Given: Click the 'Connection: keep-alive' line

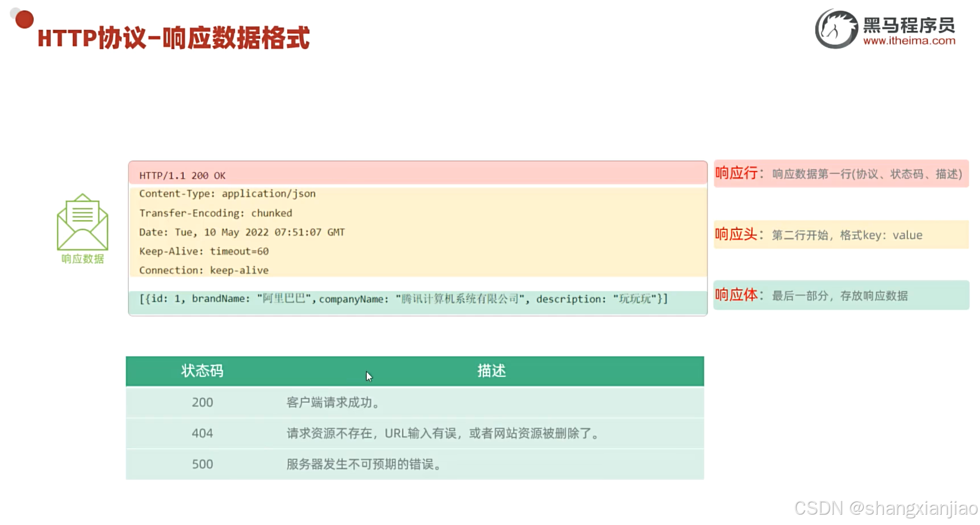Looking at the screenshot, I should 204,270.
